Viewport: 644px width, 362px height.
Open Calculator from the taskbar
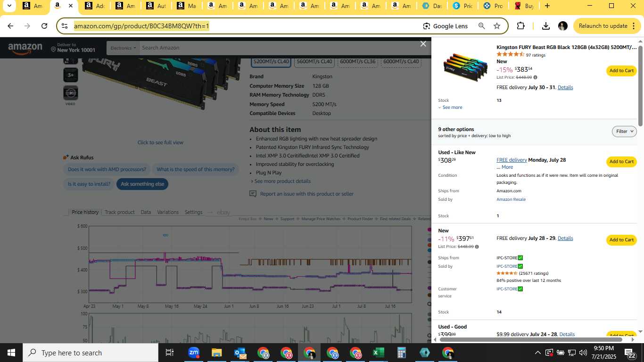(x=401, y=353)
